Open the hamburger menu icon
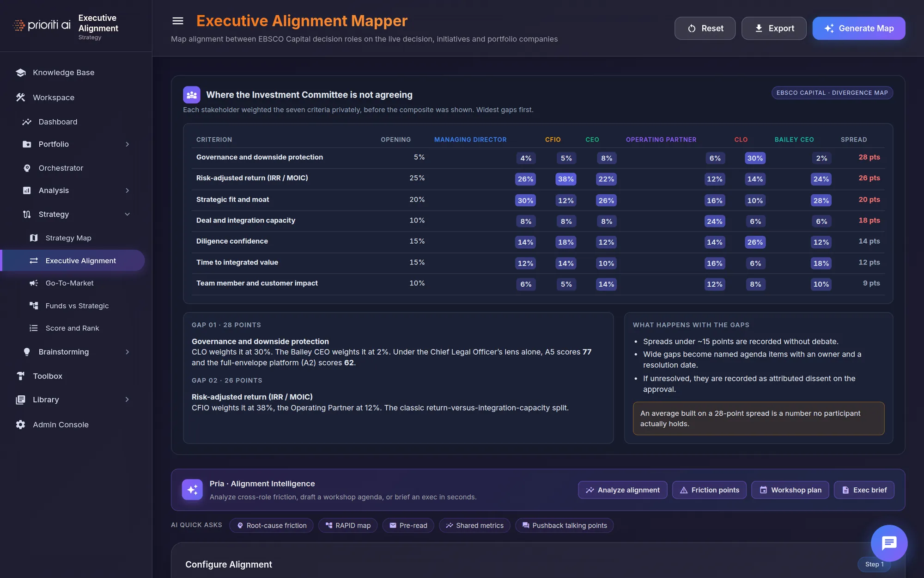The height and width of the screenshot is (578, 924). [178, 21]
